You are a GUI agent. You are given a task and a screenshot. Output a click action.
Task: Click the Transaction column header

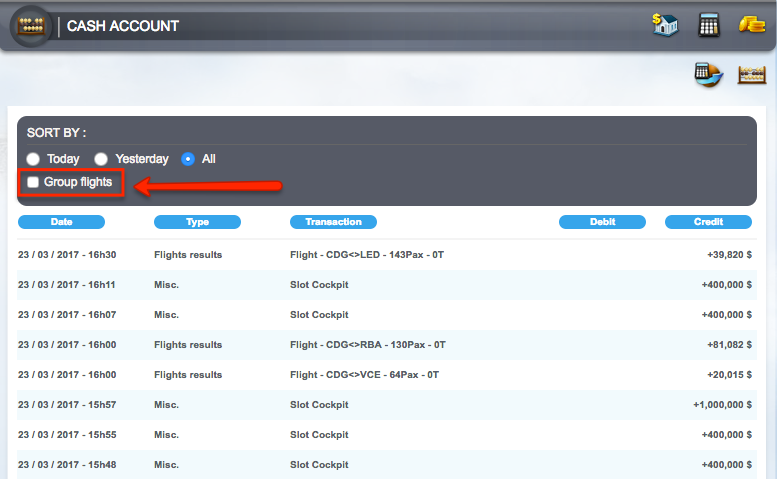pos(333,222)
